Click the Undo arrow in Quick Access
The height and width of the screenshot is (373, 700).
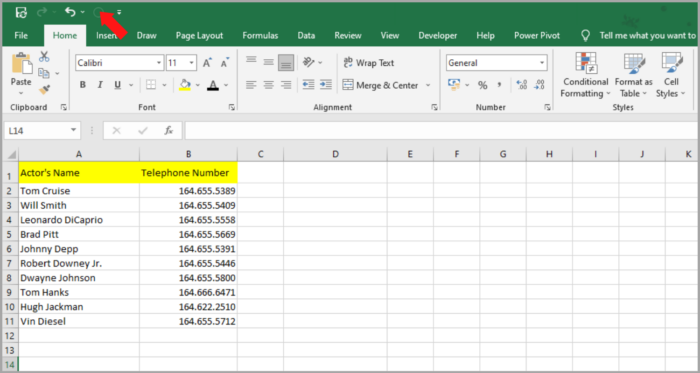70,12
